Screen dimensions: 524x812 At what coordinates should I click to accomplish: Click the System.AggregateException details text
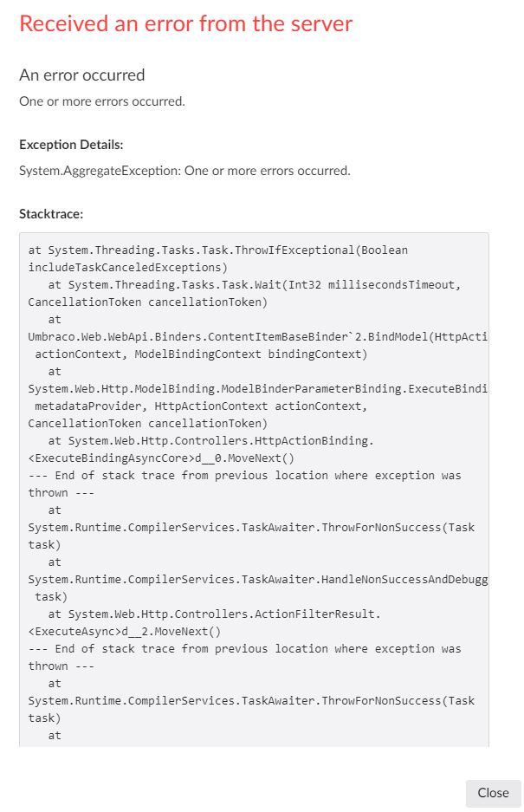[x=184, y=171]
